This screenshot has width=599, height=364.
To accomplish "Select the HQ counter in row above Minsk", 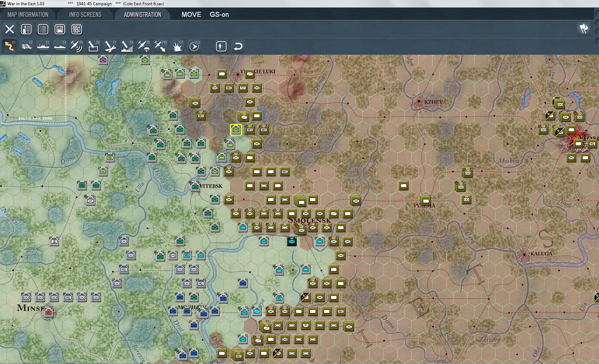I will tap(68, 297).
